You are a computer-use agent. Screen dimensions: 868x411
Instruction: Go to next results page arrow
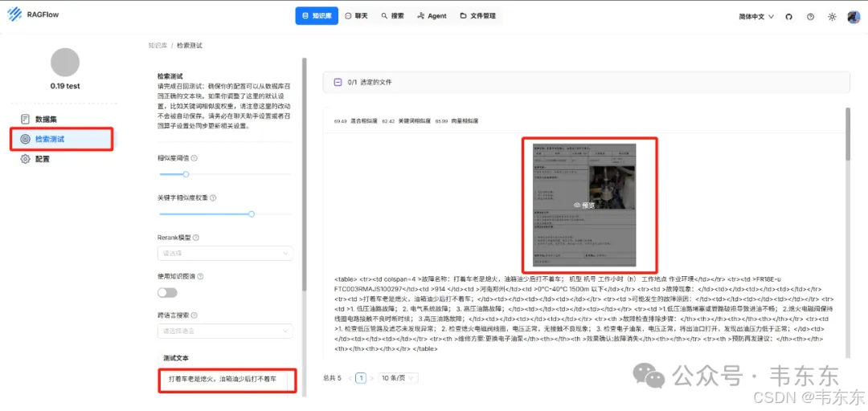[372, 378]
